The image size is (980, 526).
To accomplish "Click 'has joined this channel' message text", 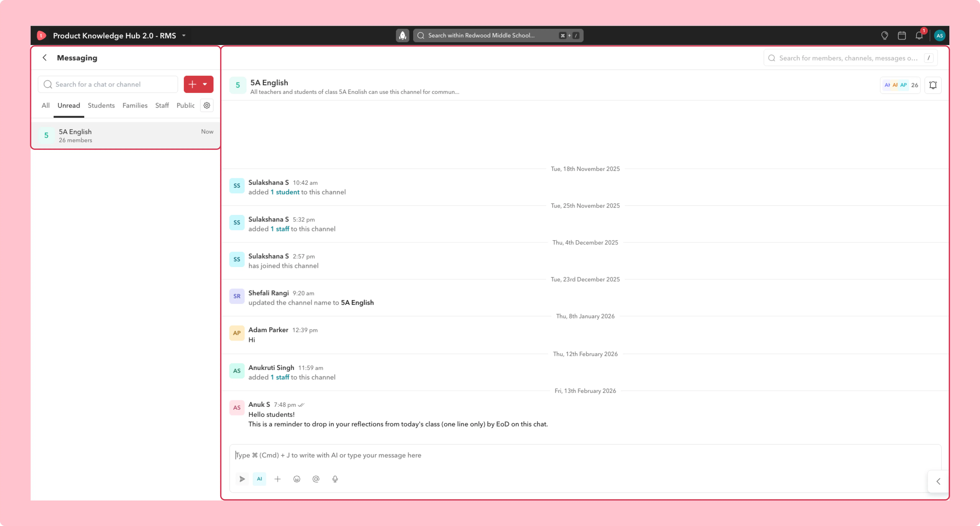I will pos(283,266).
